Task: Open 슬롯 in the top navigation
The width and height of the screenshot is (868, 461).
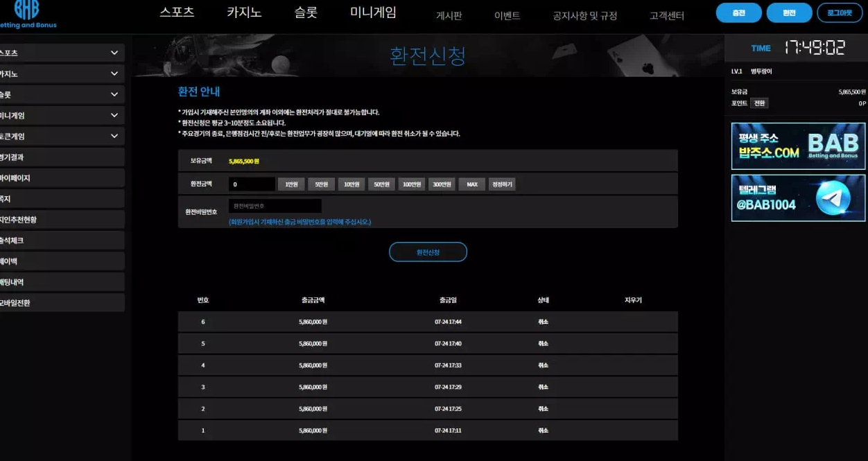Action: point(306,12)
